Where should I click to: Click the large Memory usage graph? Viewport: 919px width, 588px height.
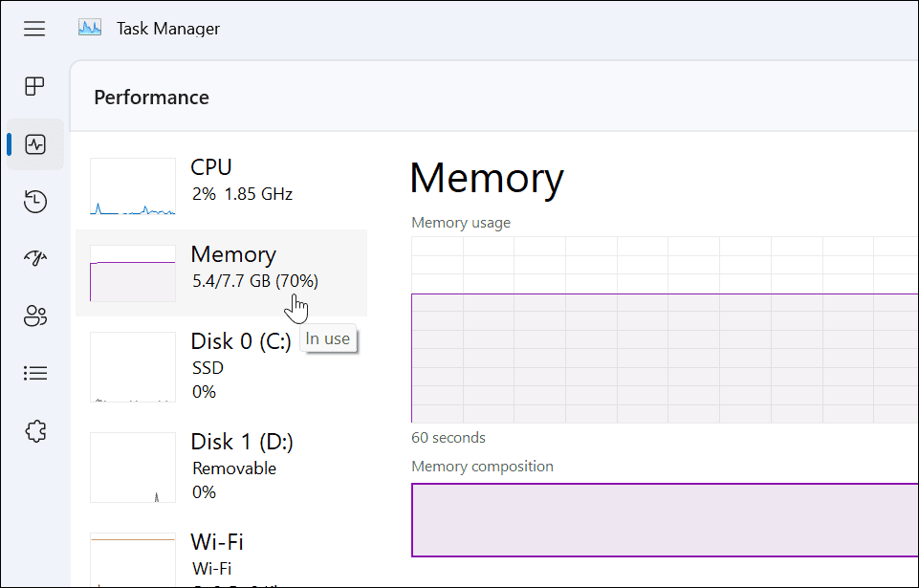tap(665, 330)
